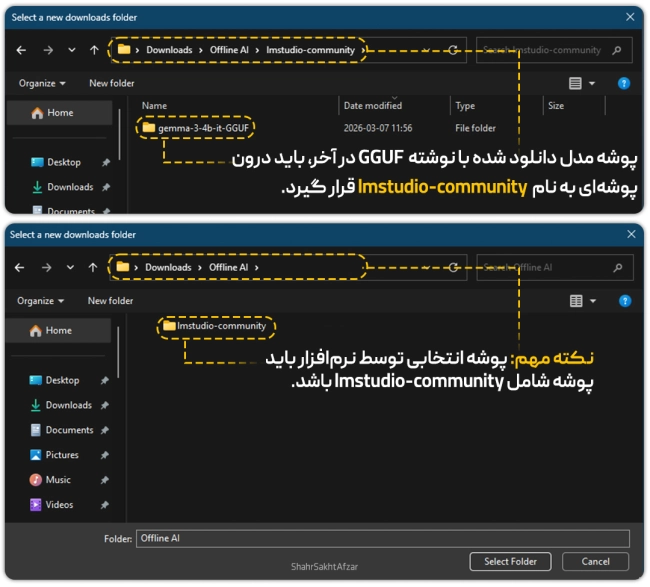Go back in the lower dialog

pyautogui.click(x=19, y=267)
